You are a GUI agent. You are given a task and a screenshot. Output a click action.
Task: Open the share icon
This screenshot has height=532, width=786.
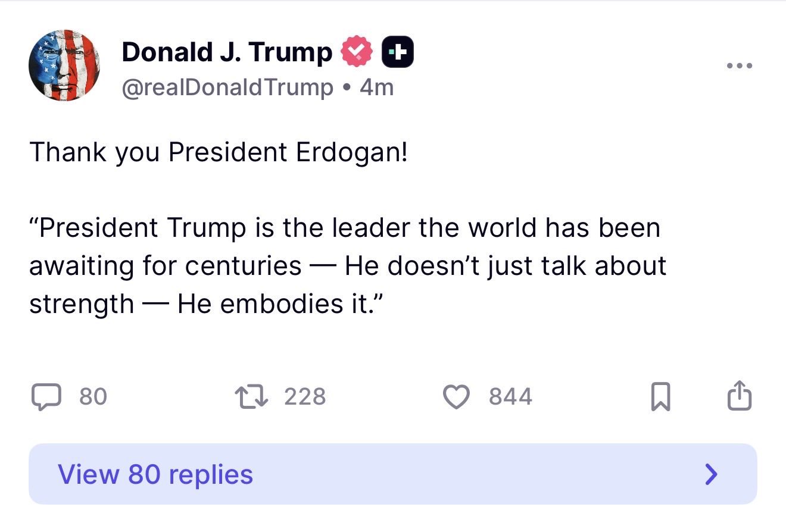(740, 396)
